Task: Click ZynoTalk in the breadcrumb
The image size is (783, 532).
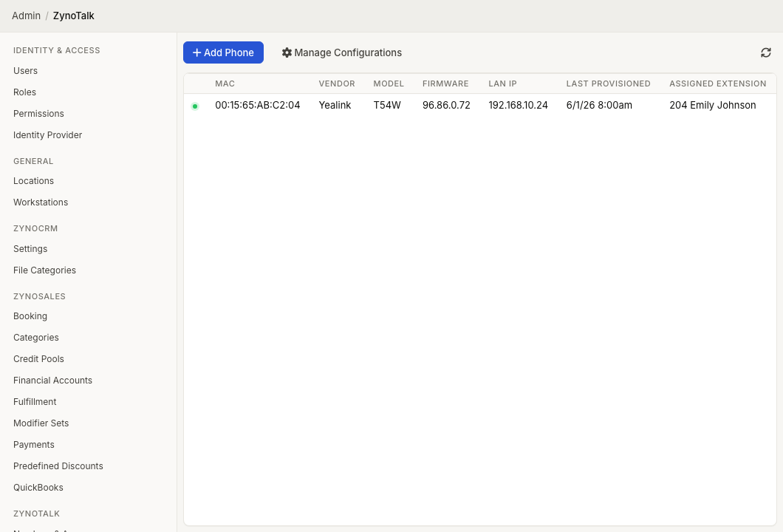Action: 73,16
